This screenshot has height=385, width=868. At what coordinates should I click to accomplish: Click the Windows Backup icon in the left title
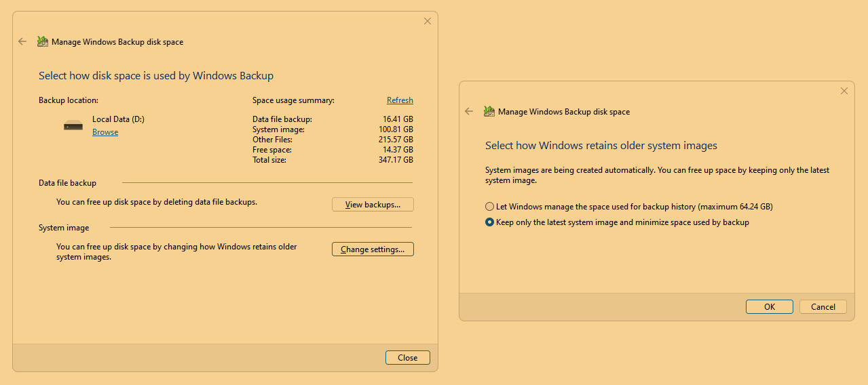pyautogui.click(x=43, y=41)
